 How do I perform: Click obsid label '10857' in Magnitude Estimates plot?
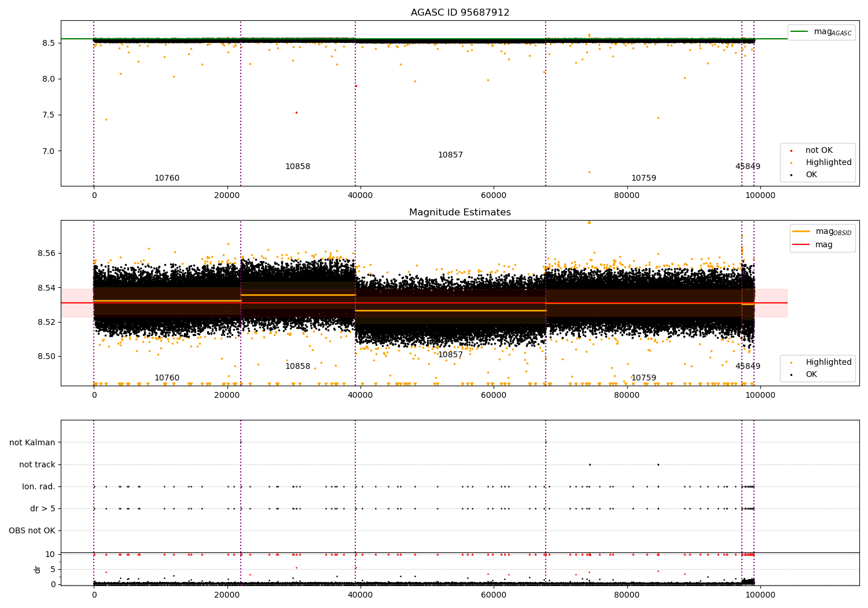click(x=450, y=355)
